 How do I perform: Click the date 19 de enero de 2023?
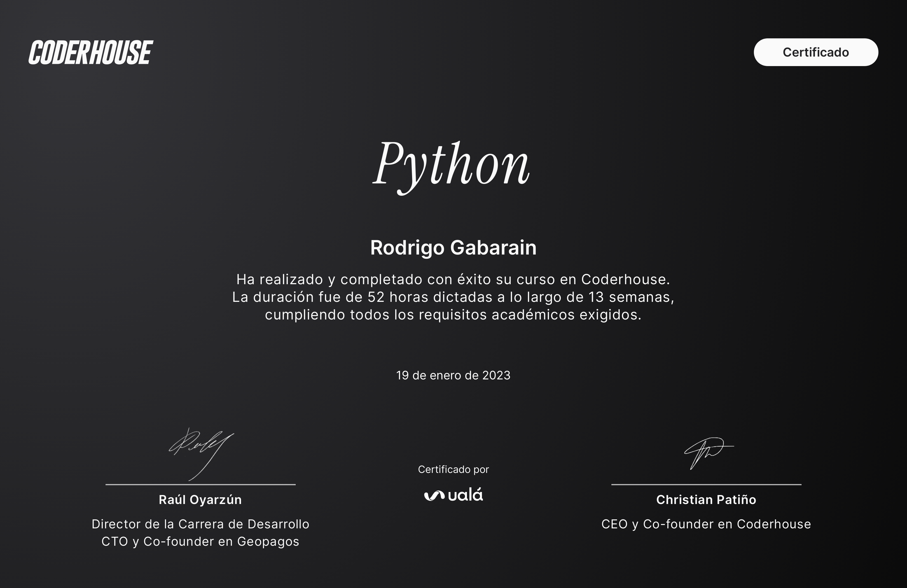pos(453,375)
